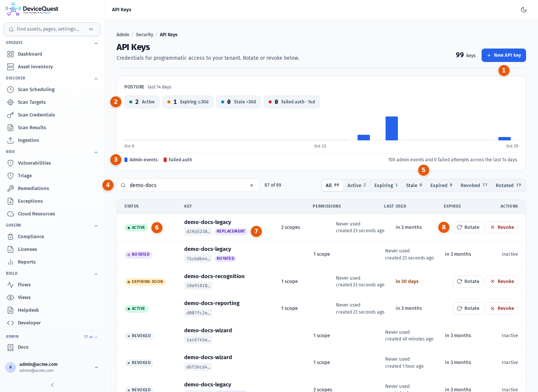This screenshot has height=392, width=538.
Task: Revoke the active demo-docs-legacy key
Action: 502,227
